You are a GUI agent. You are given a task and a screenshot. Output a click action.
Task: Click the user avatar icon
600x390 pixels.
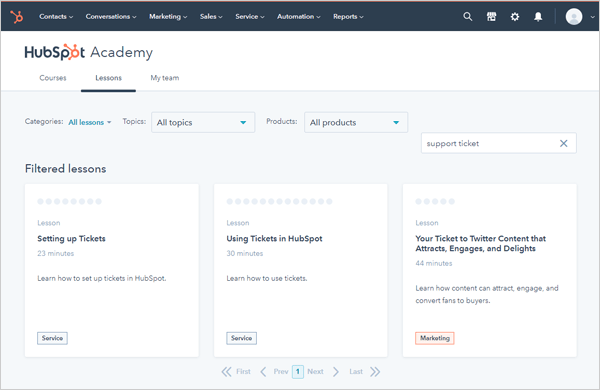574,17
